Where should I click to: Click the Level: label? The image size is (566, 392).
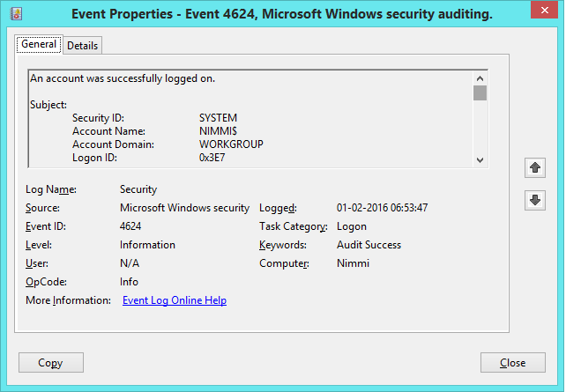coord(39,245)
